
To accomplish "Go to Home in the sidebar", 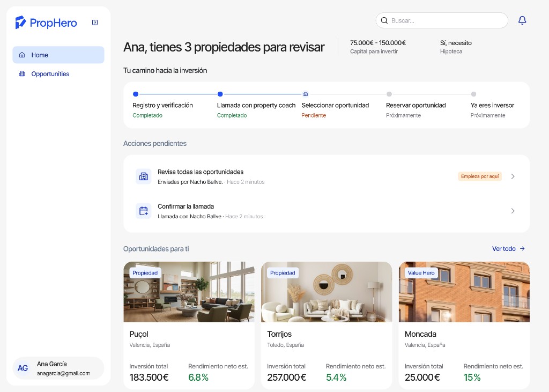I will click(x=58, y=55).
